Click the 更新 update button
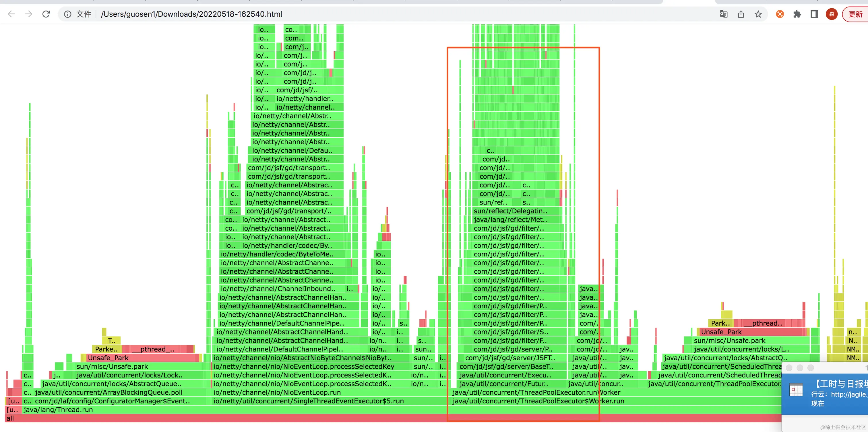 point(855,14)
